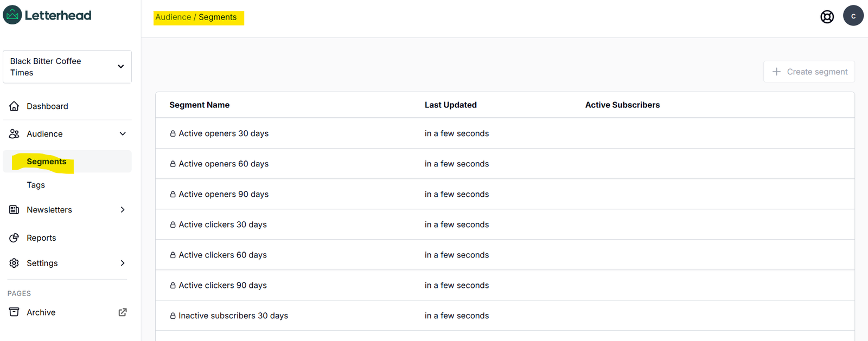This screenshot has height=341, width=868.
Task: Open the Archive page link
Action: pyautogui.click(x=41, y=312)
